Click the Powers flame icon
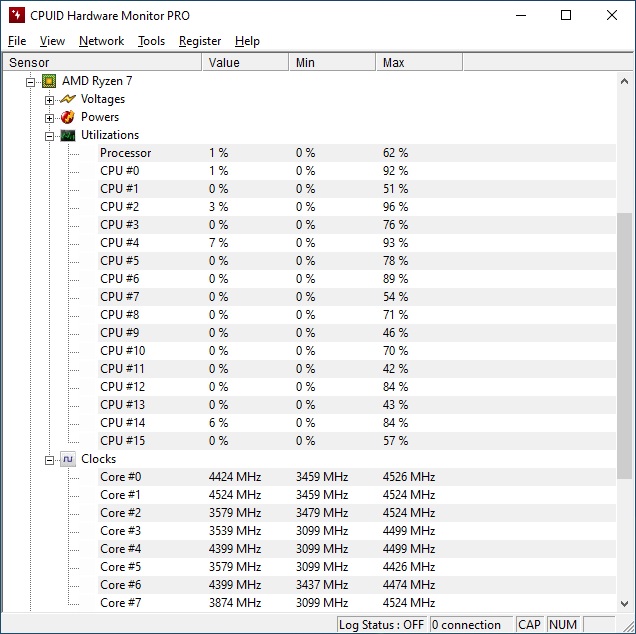The image size is (636, 634). (68, 117)
